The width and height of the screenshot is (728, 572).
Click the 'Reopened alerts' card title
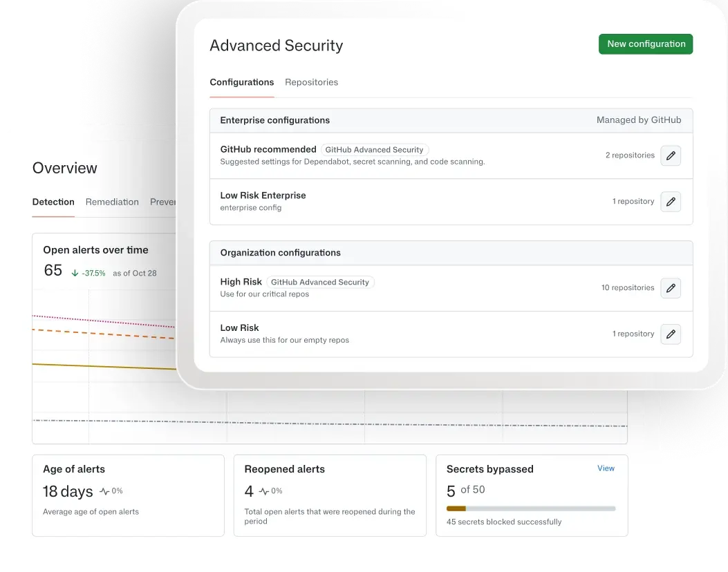click(285, 469)
